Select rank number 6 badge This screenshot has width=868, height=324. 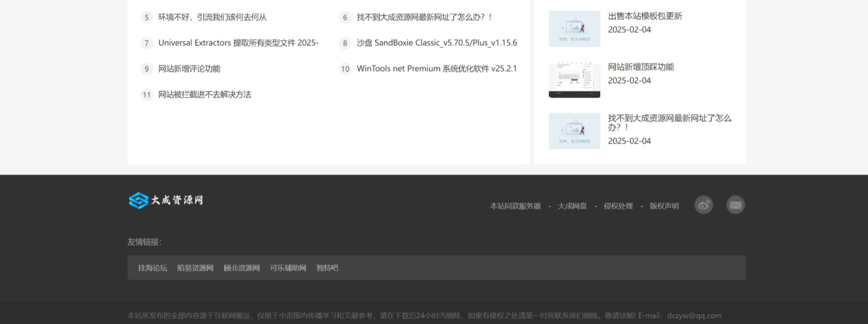click(345, 17)
